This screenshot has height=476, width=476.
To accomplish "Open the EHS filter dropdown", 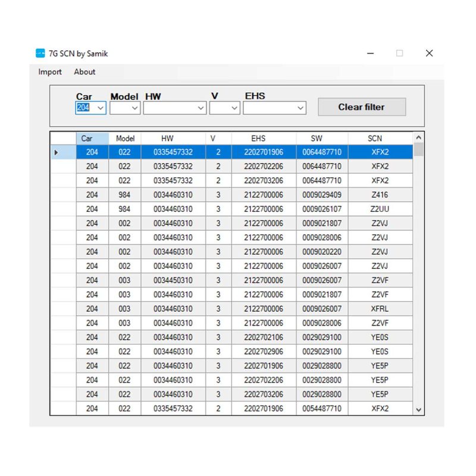I will (x=300, y=108).
